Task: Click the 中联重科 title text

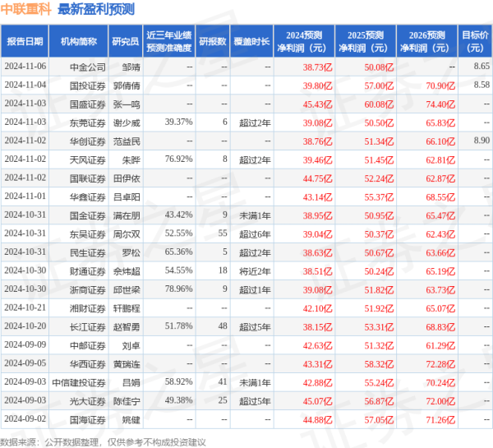Action: pyautogui.click(x=25, y=9)
